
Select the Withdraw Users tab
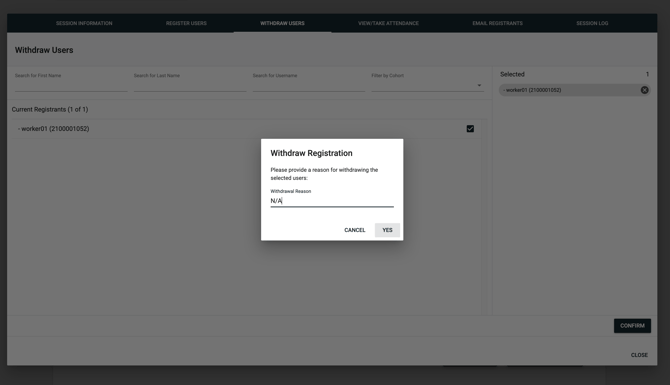pos(282,23)
